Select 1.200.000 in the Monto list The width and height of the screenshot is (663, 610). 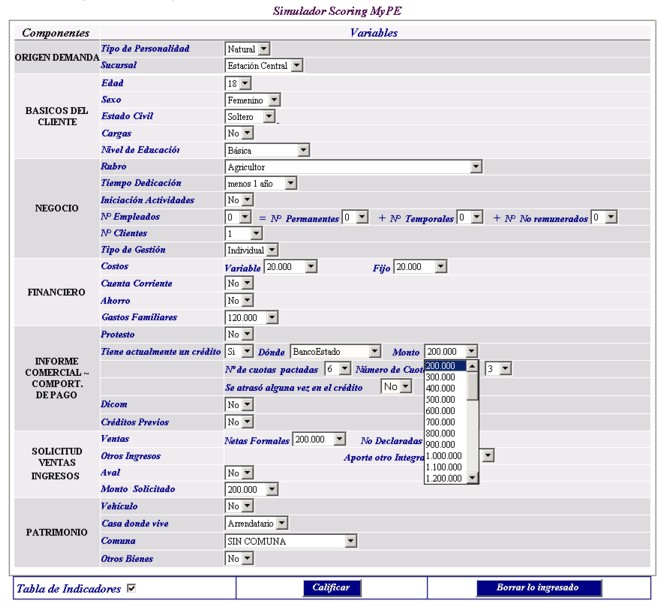tap(446, 479)
